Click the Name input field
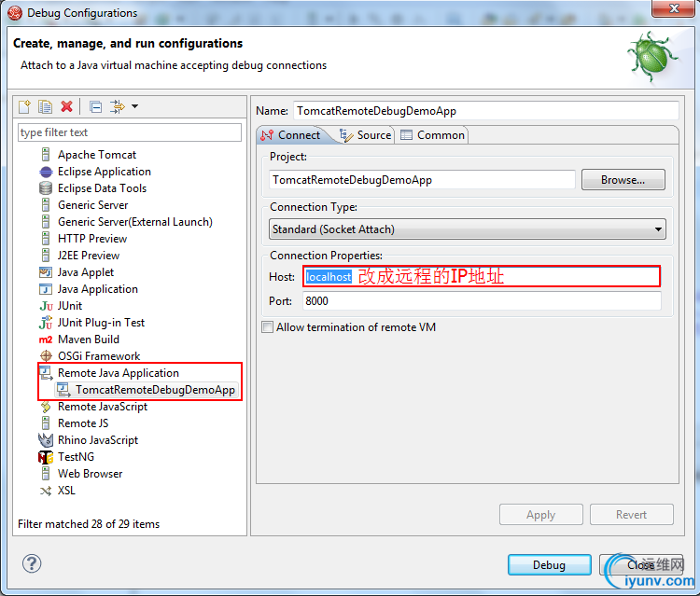 pos(485,111)
